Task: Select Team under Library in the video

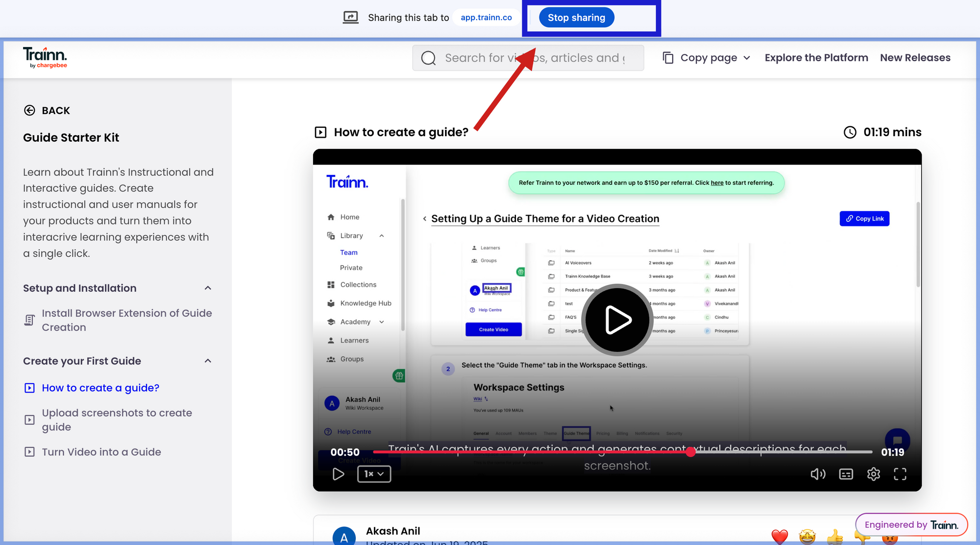Action: [349, 252]
